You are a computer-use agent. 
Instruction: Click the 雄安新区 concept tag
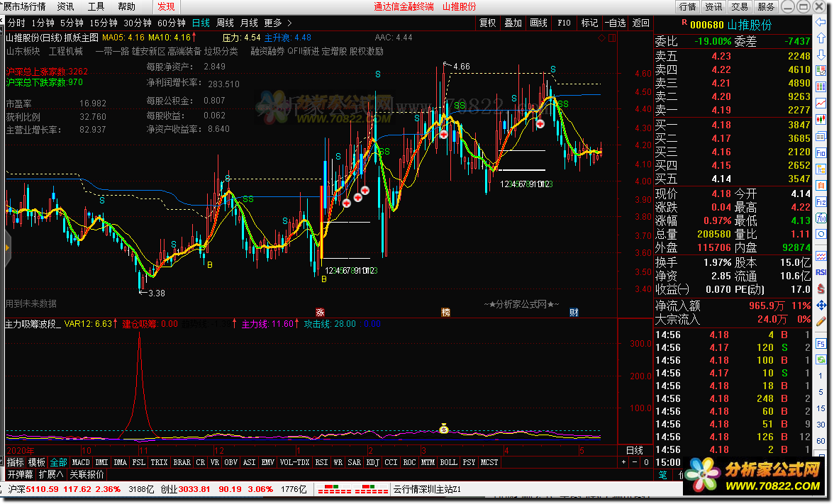coord(148,52)
